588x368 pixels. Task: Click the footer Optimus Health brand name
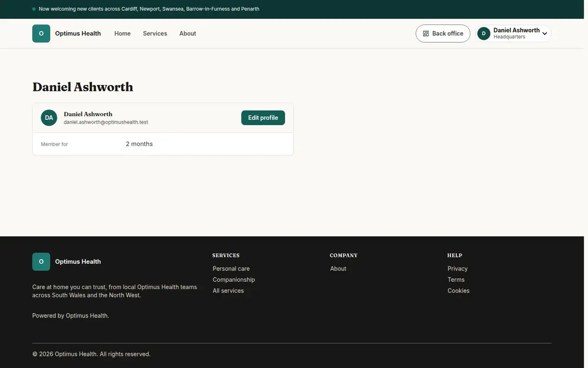(x=78, y=262)
